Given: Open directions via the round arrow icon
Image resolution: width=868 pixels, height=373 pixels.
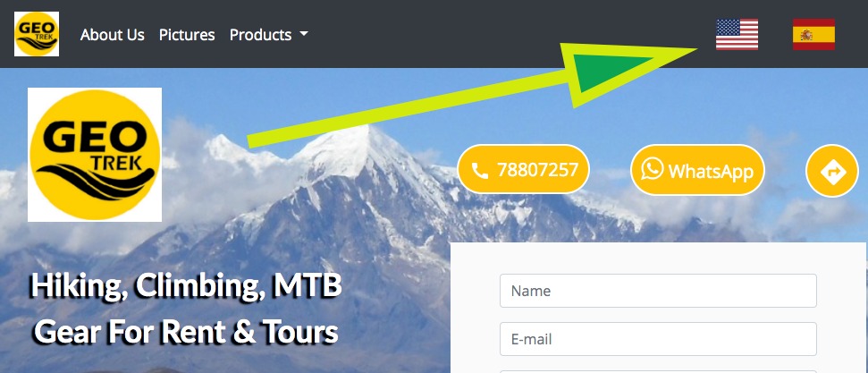Looking at the screenshot, I should pos(832,172).
